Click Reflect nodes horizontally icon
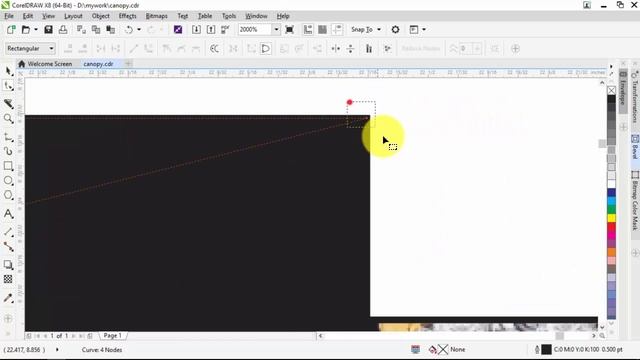This screenshot has height=360, width=640. [336, 49]
